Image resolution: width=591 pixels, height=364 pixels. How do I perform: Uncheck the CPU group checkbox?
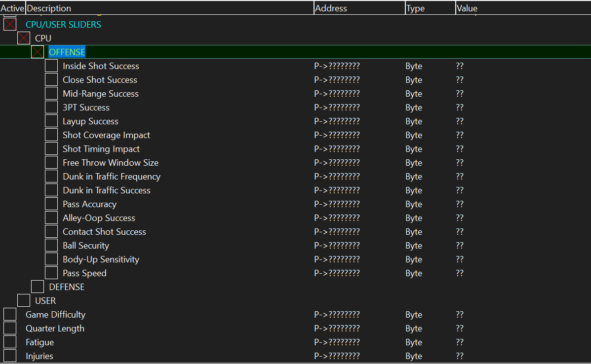[24, 38]
